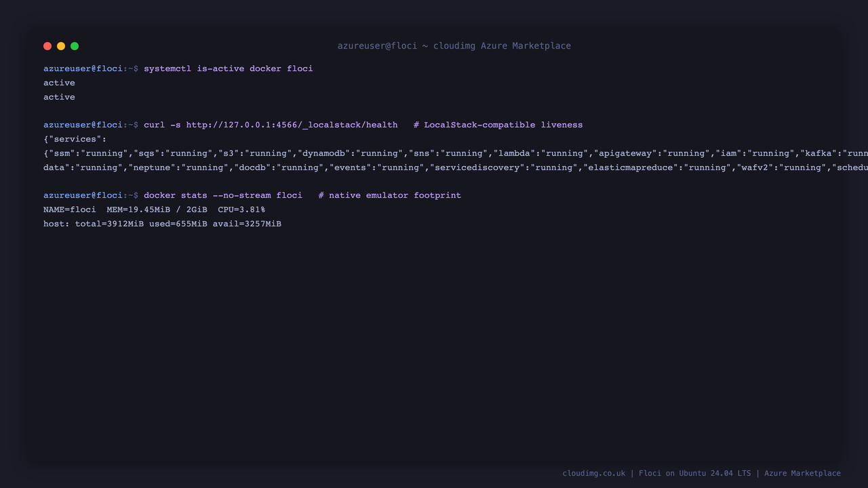Click the URL http://127.0.0.1:4566/_localstack/health
The image size is (868, 488).
[292, 125]
